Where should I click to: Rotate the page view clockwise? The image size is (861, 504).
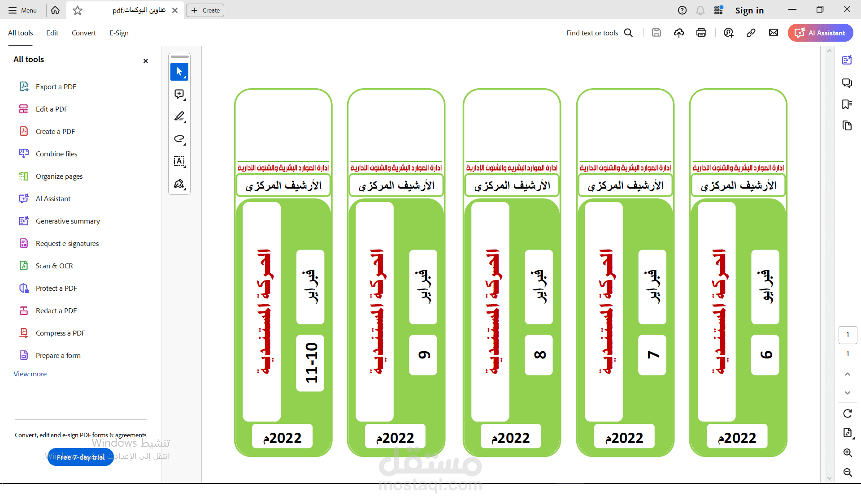[x=848, y=414]
